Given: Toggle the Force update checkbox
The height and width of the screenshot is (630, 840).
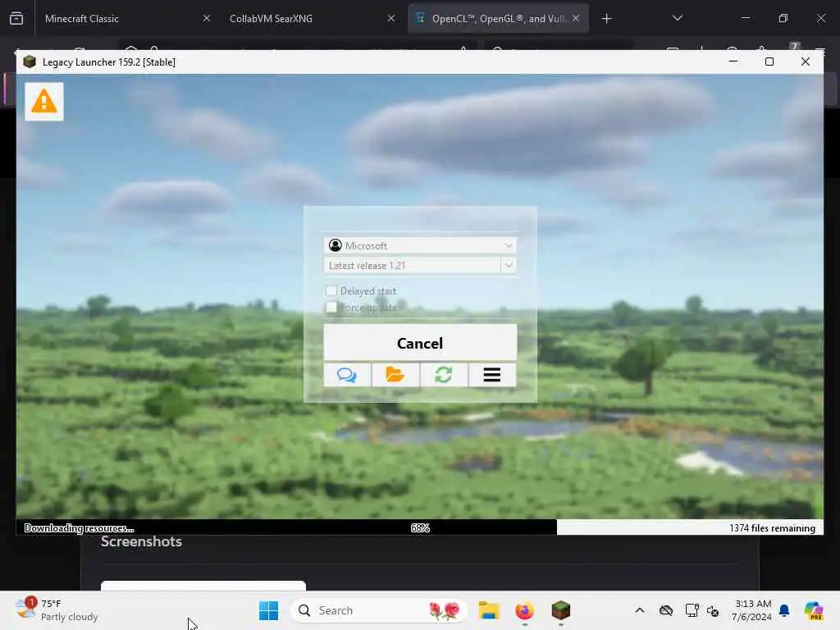Looking at the screenshot, I should [x=331, y=307].
